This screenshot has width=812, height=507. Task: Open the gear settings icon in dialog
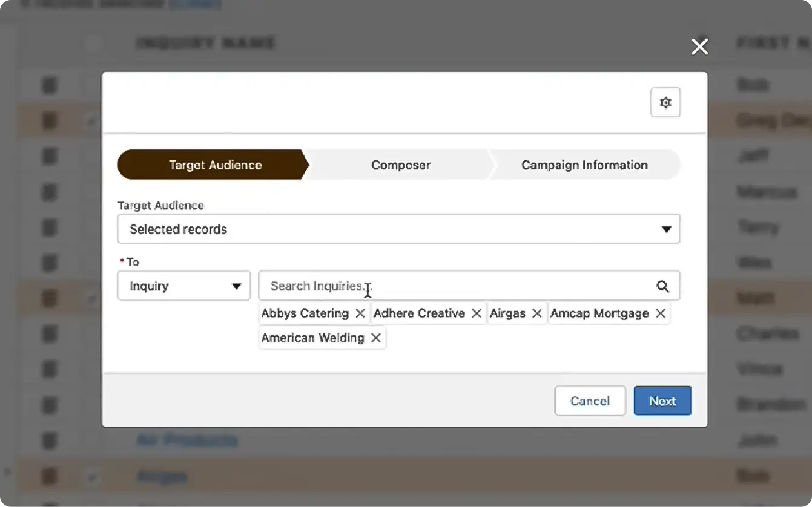click(x=665, y=103)
